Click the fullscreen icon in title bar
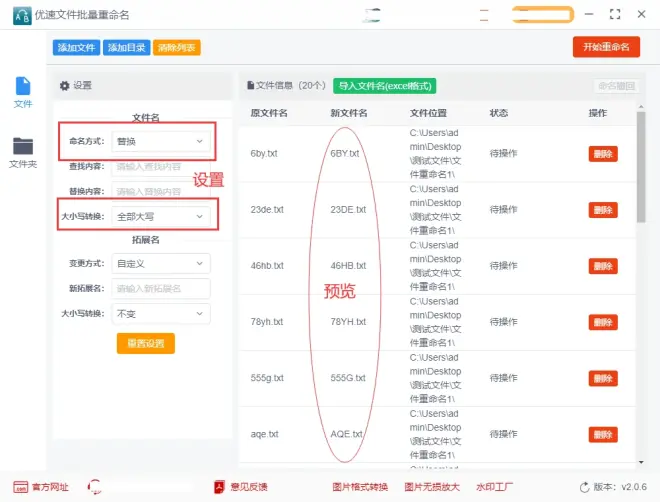The image size is (660, 502). pos(614,14)
